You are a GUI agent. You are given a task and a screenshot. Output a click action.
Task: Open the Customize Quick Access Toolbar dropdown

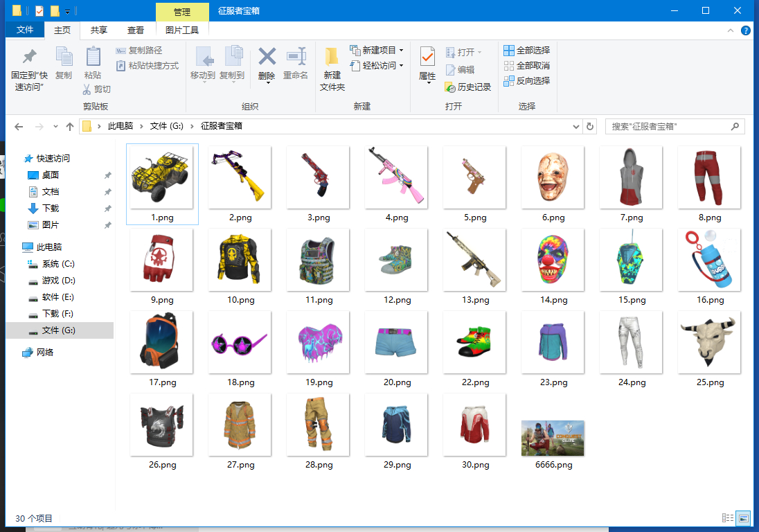point(67,11)
